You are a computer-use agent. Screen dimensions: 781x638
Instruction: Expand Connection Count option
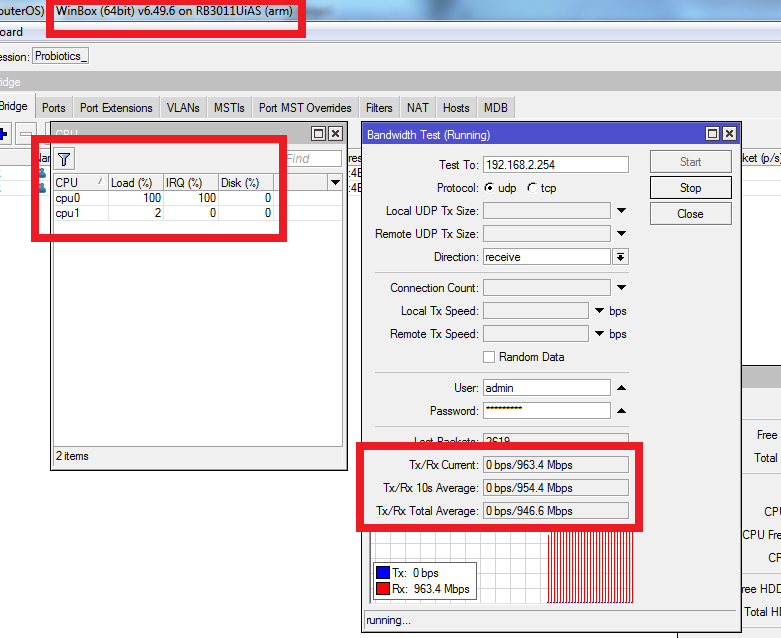(621, 287)
